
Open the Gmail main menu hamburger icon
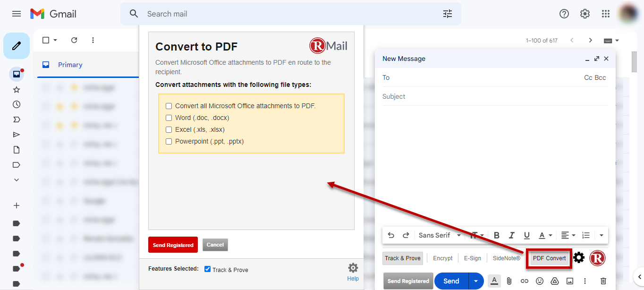pos(17,14)
